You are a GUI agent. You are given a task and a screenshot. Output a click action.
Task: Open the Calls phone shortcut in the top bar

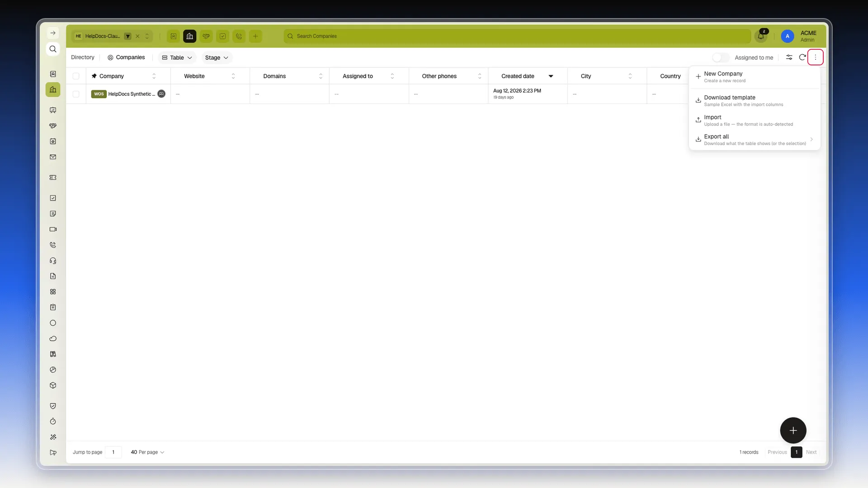[239, 36]
